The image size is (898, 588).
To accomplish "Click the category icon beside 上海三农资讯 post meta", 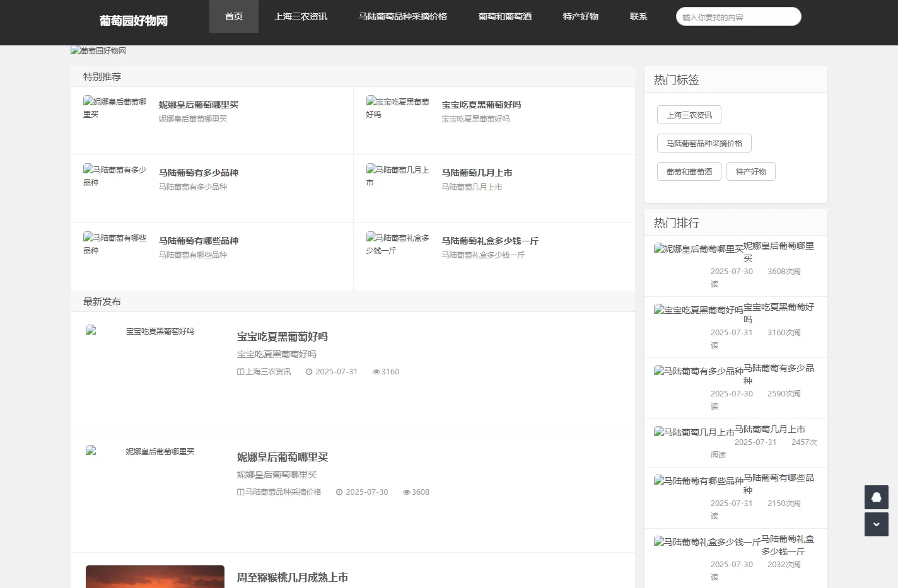I will pyautogui.click(x=241, y=372).
